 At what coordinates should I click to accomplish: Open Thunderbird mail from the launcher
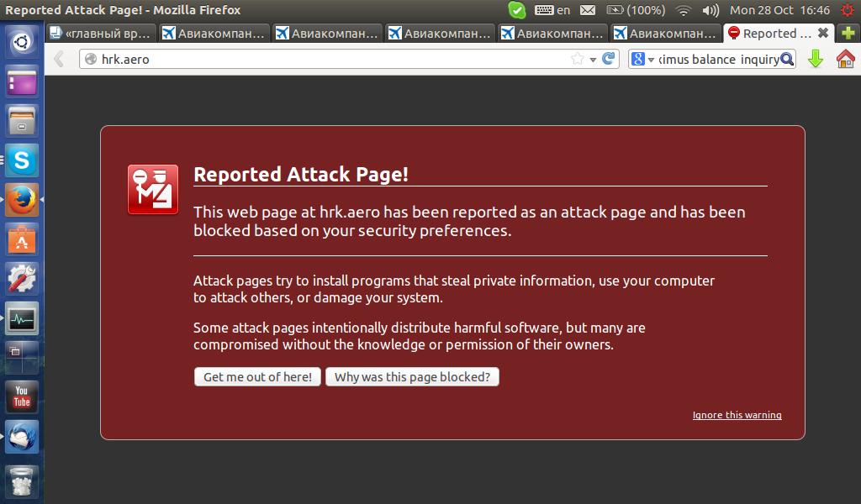[22, 437]
